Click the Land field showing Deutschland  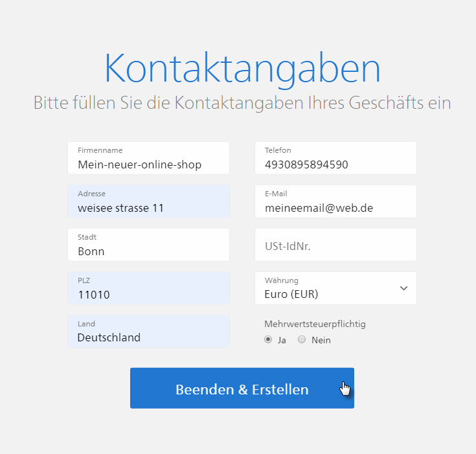(x=148, y=332)
